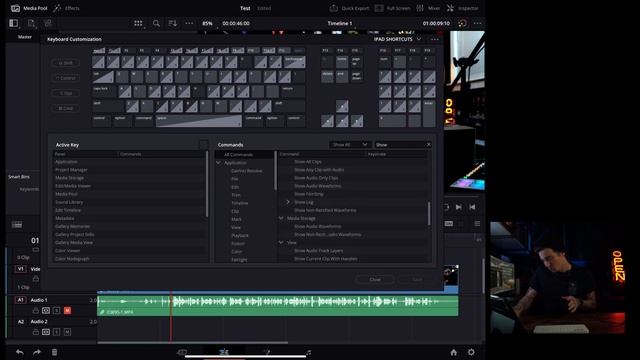Click the Option modifier key button

pyautogui.click(x=66, y=93)
